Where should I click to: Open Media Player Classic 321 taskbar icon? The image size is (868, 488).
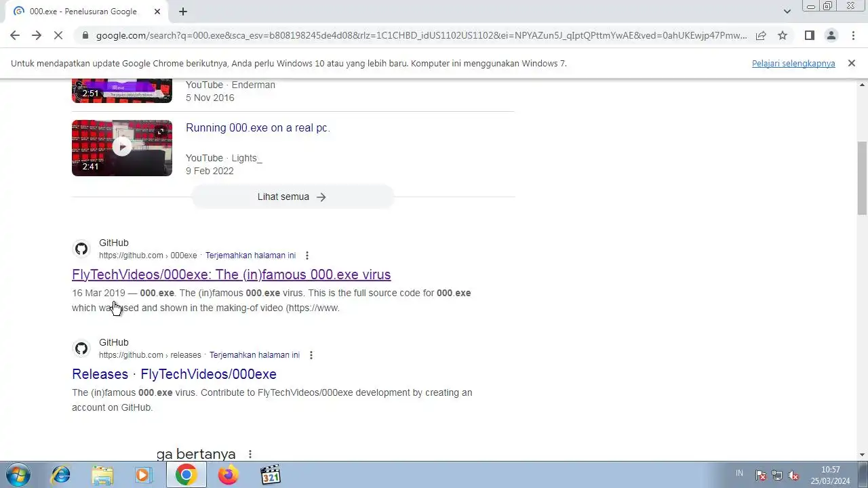pos(271,474)
